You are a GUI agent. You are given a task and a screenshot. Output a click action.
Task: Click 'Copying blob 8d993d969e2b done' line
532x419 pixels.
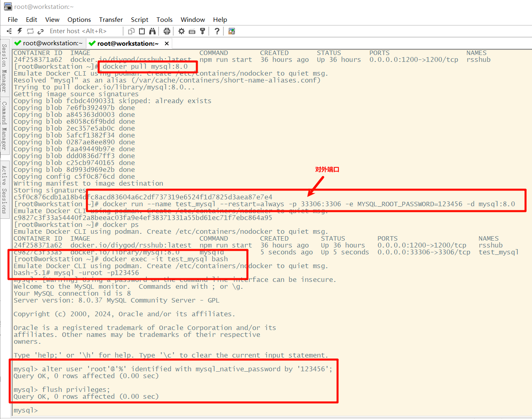point(74,169)
